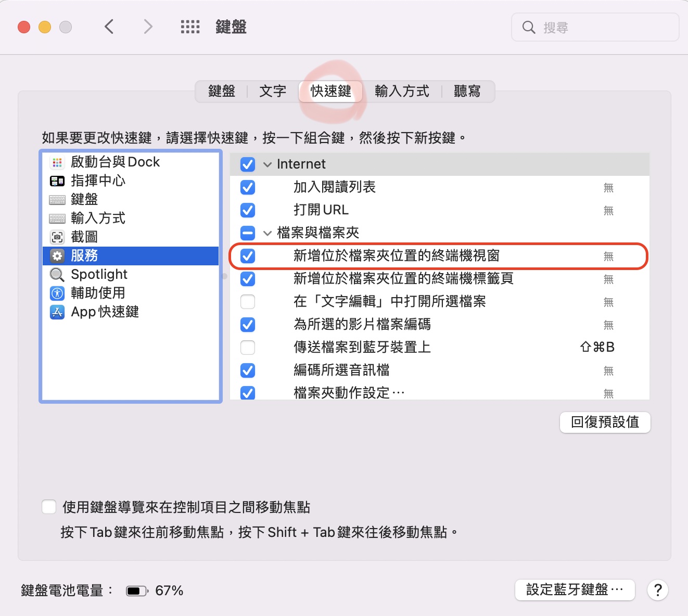This screenshot has height=616, width=688.
Task: Toggle 傳送檔案到藍牙裝置上 checkbox
Action: (248, 348)
